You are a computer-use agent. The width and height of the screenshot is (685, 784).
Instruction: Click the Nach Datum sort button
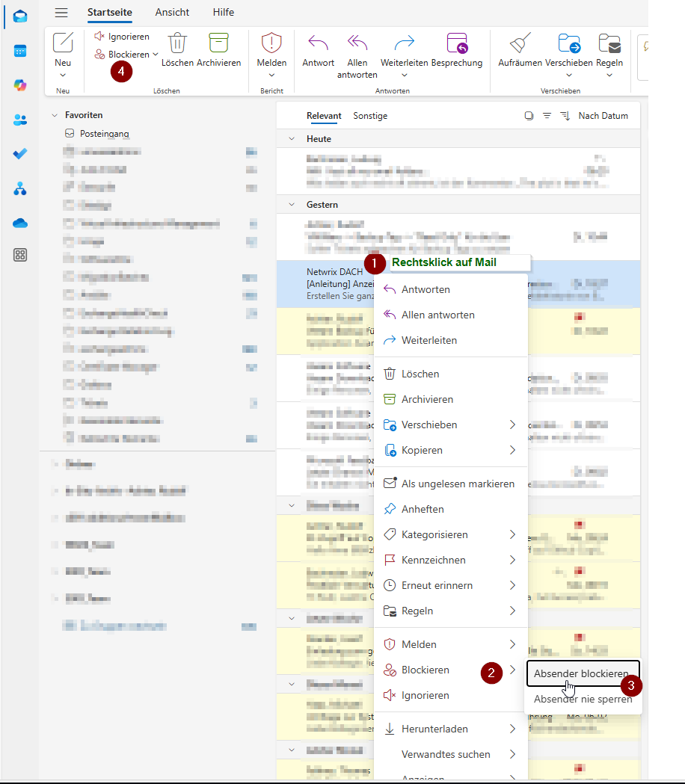pos(603,116)
